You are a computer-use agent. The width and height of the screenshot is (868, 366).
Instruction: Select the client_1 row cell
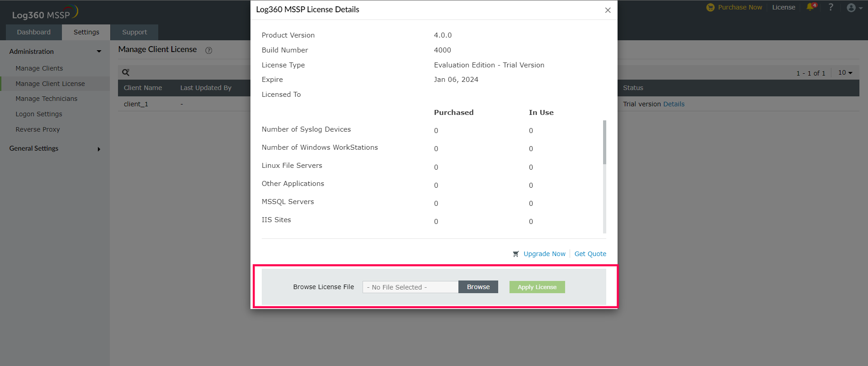point(136,104)
